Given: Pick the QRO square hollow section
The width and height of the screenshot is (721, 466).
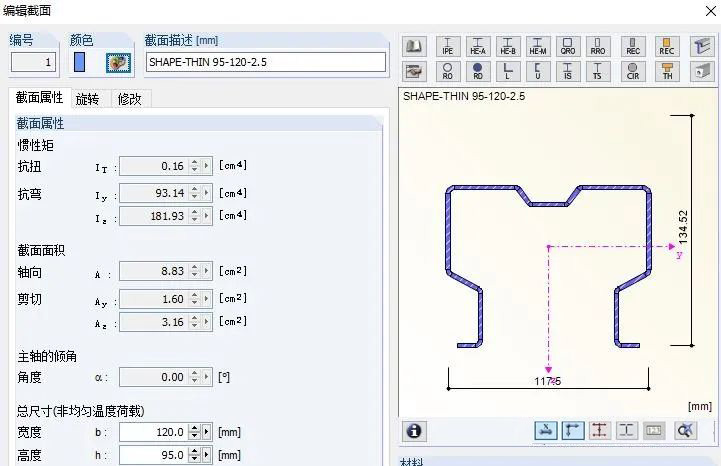Looking at the screenshot, I should coord(568,46).
